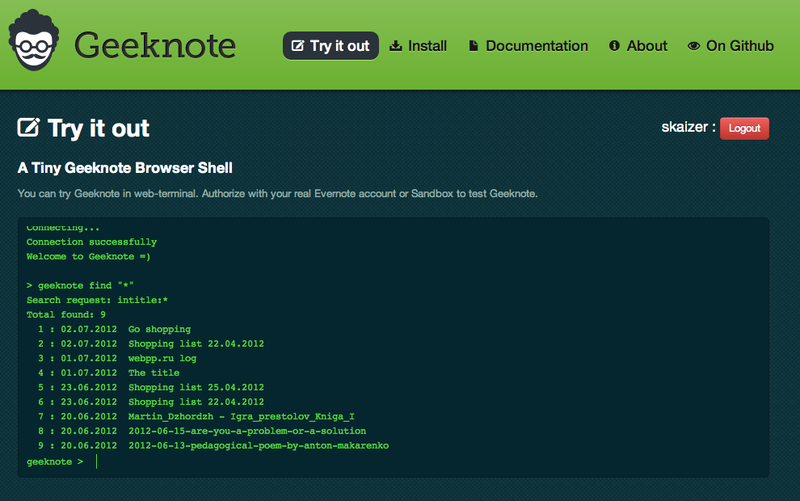800x501 pixels.
Task: Select result 2 Shopping list 22.04.2012
Action: (x=151, y=344)
